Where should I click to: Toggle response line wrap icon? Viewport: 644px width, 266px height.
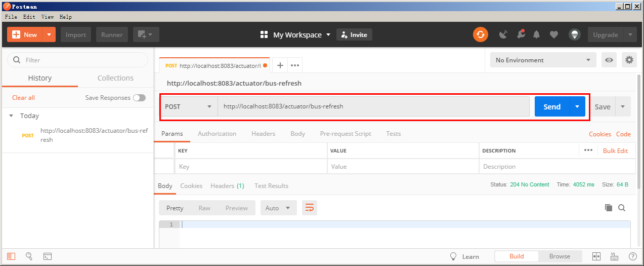(310, 208)
